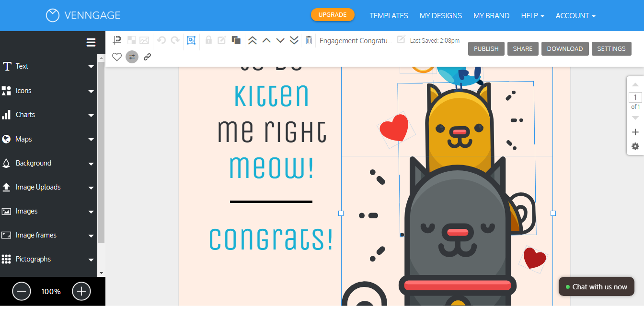The image size is (644, 321).
Task: Click the SHARE button
Action: point(523,48)
